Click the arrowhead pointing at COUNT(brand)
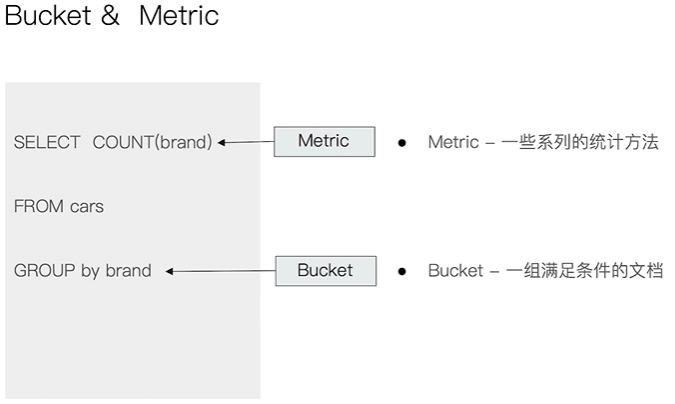This screenshot has width=675, height=404. [222, 142]
